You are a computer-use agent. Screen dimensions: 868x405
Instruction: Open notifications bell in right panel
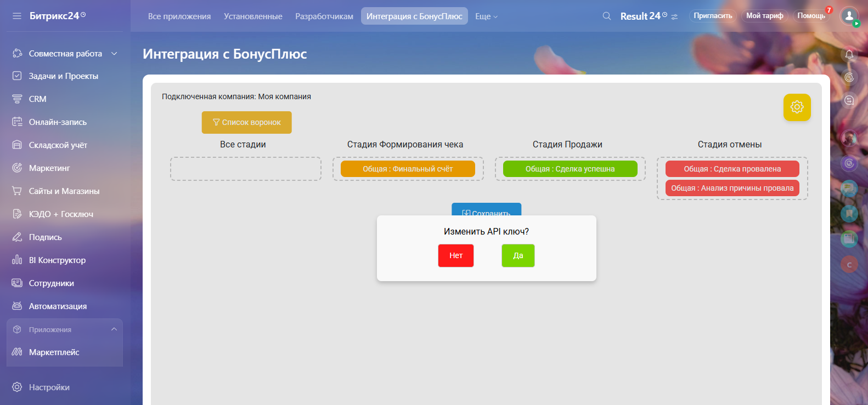click(x=849, y=54)
